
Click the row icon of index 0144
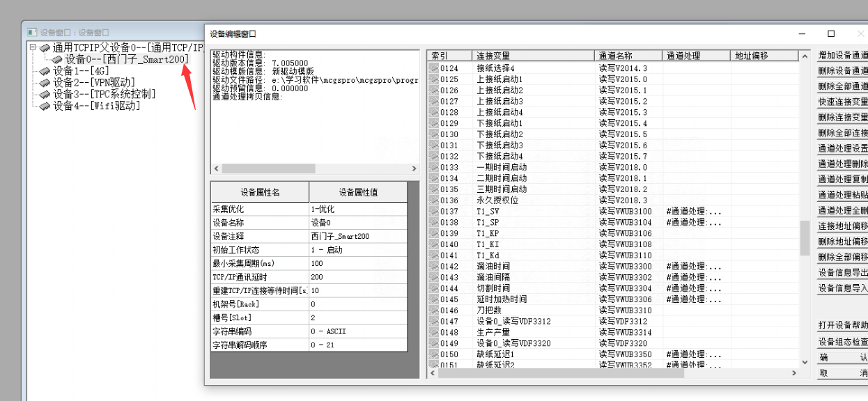point(433,288)
